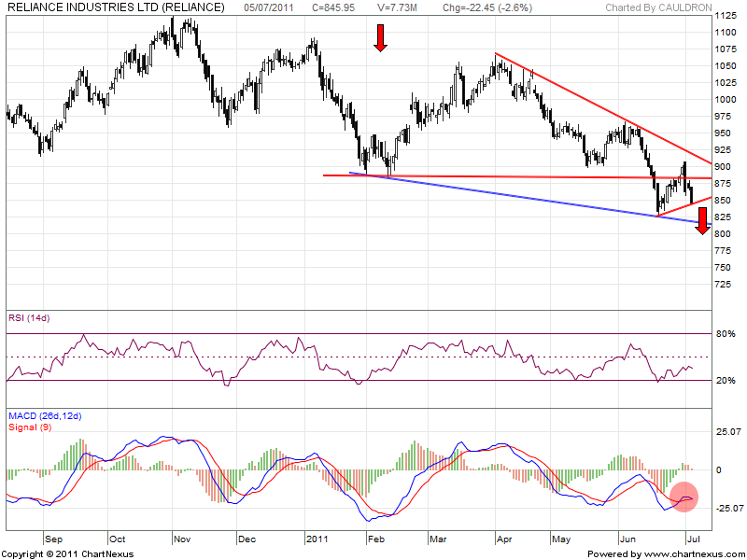Select the MACD (26d,12d) indicator label
This screenshot has height=560, width=747.
coord(45,415)
